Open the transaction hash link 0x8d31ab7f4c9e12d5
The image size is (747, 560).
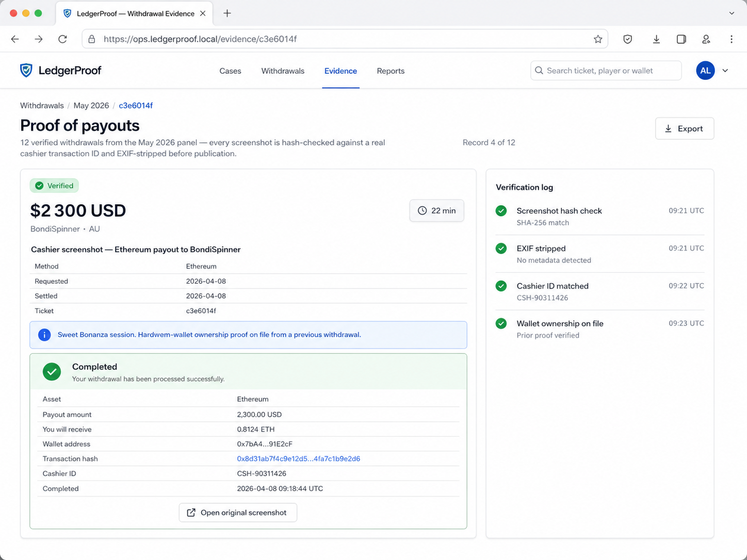tap(298, 459)
